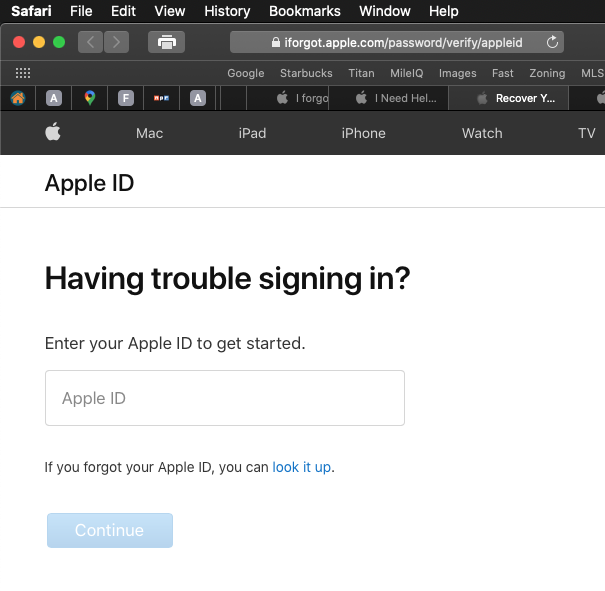This screenshot has width=605, height=591.
Task: Go to iPhone in Apple navigation
Action: tap(363, 133)
